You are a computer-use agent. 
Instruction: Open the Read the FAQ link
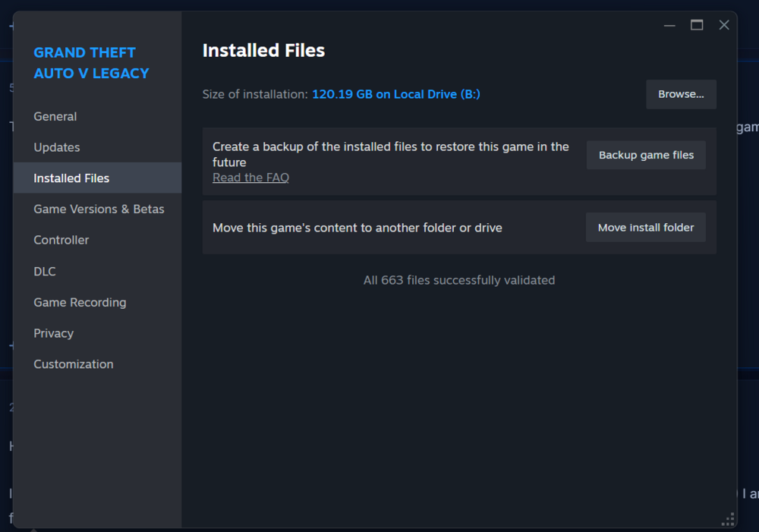pyautogui.click(x=250, y=178)
